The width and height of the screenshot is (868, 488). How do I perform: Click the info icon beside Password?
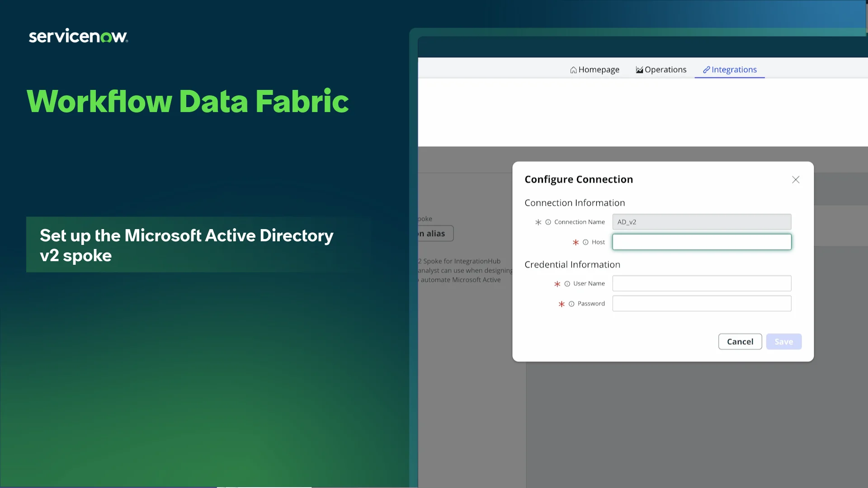[x=571, y=304]
